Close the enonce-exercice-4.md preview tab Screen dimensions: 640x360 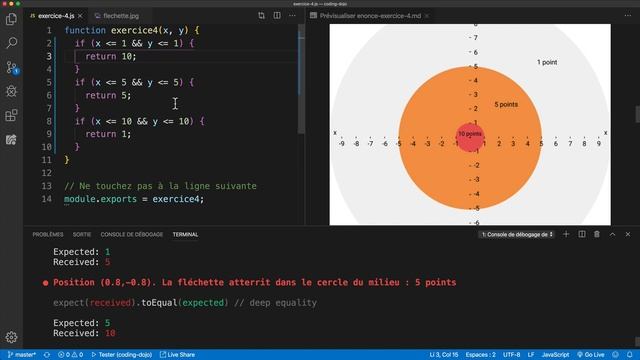click(x=427, y=16)
